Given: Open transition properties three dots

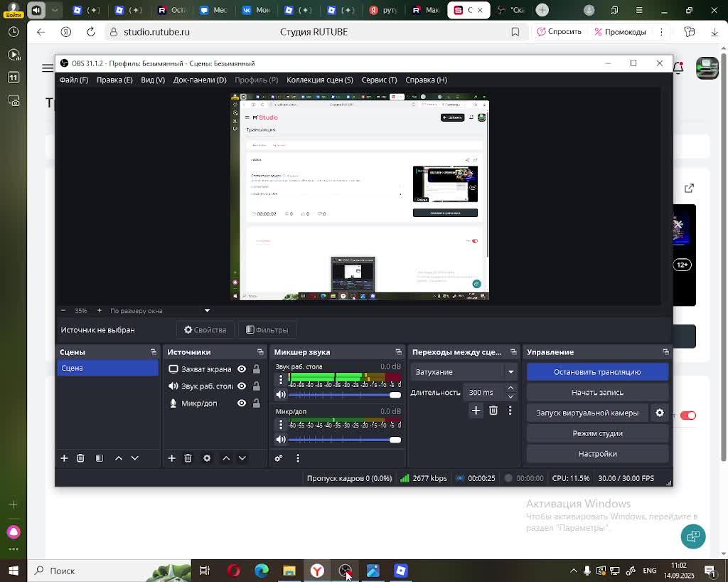Looking at the screenshot, I should (510, 411).
